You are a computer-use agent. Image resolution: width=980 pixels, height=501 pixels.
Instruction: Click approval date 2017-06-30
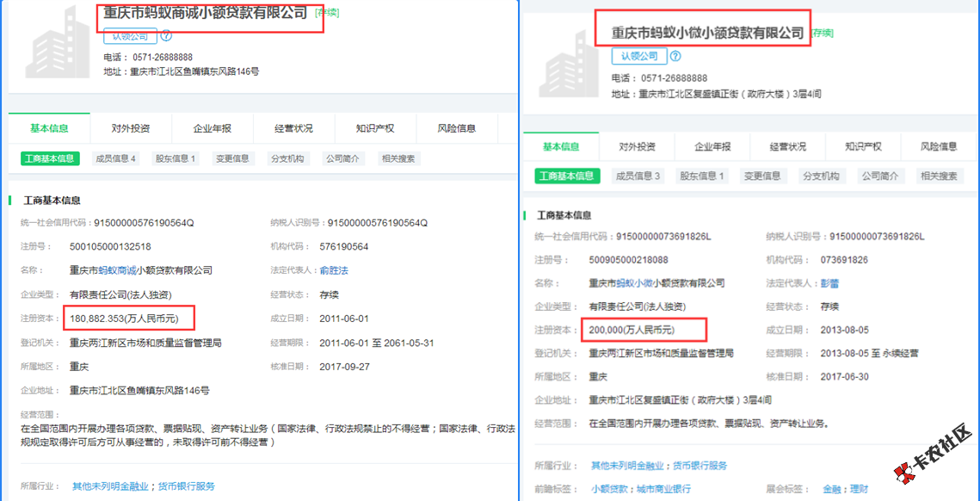[x=844, y=376]
